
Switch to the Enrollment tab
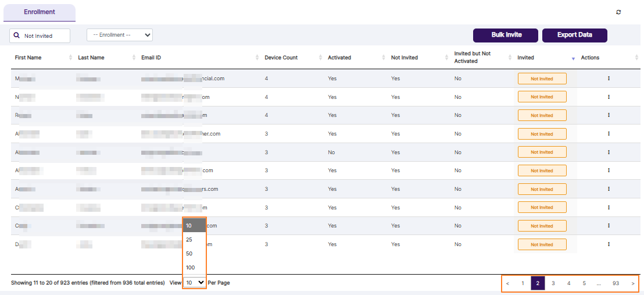coord(40,12)
